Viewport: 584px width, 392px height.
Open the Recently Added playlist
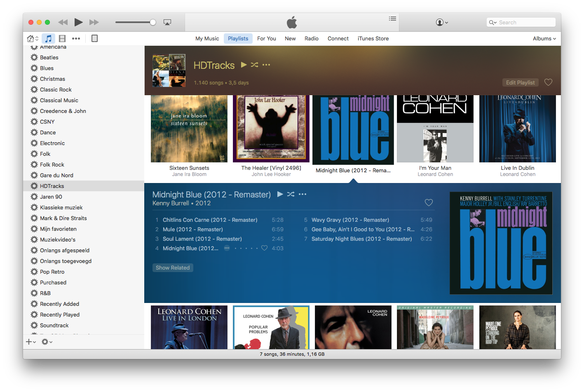coord(59,304)
